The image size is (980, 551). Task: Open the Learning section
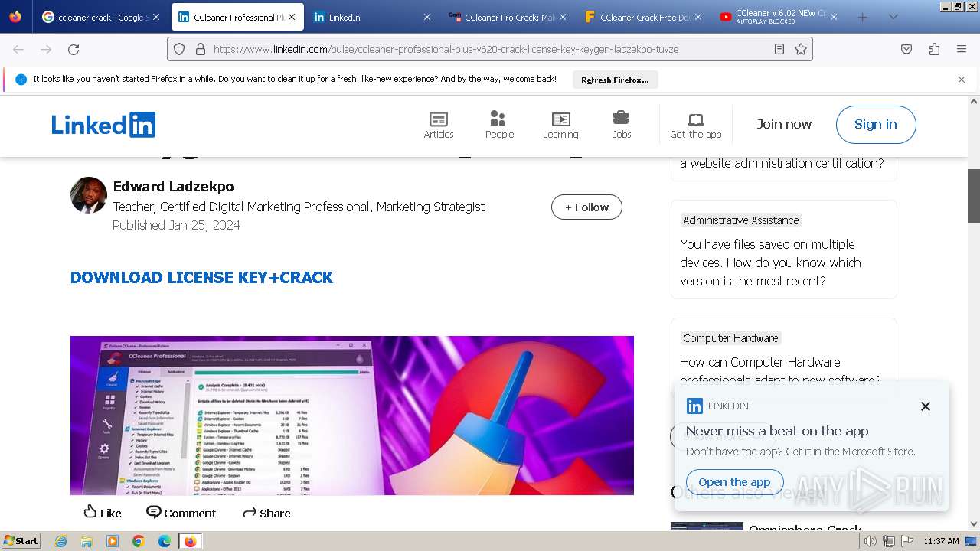point(560,125)
